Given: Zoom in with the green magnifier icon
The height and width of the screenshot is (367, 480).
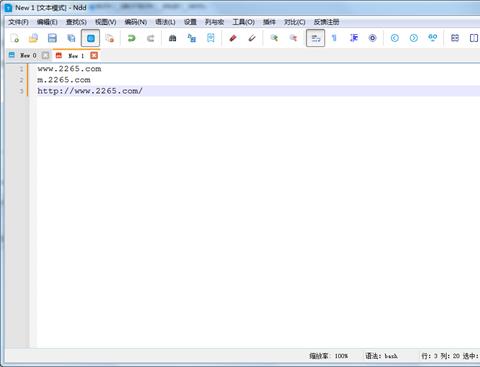Looking at the screenshot, I should pyautogui.click(x=274, y=38).
